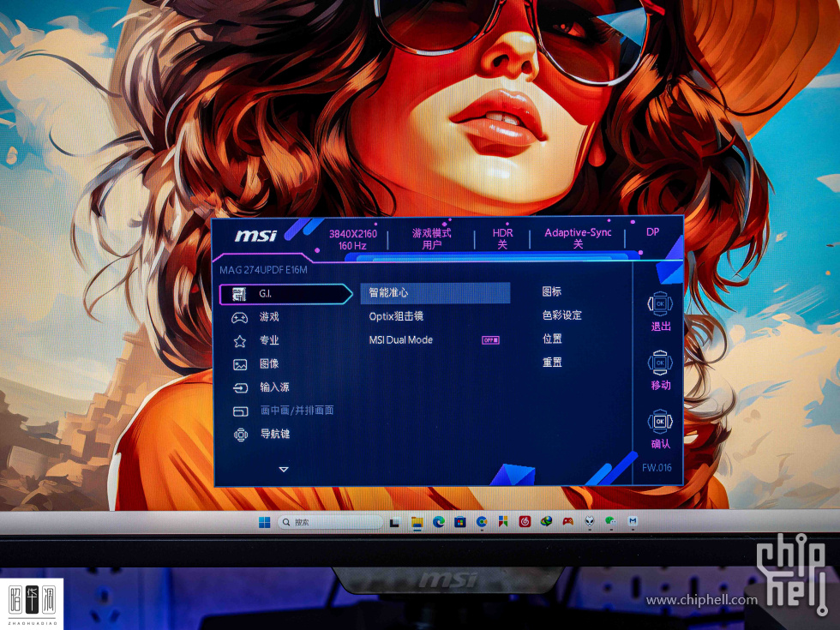
Task: Open the multicolored bookmark-shaped taskbar app
Action: point(503,521)
